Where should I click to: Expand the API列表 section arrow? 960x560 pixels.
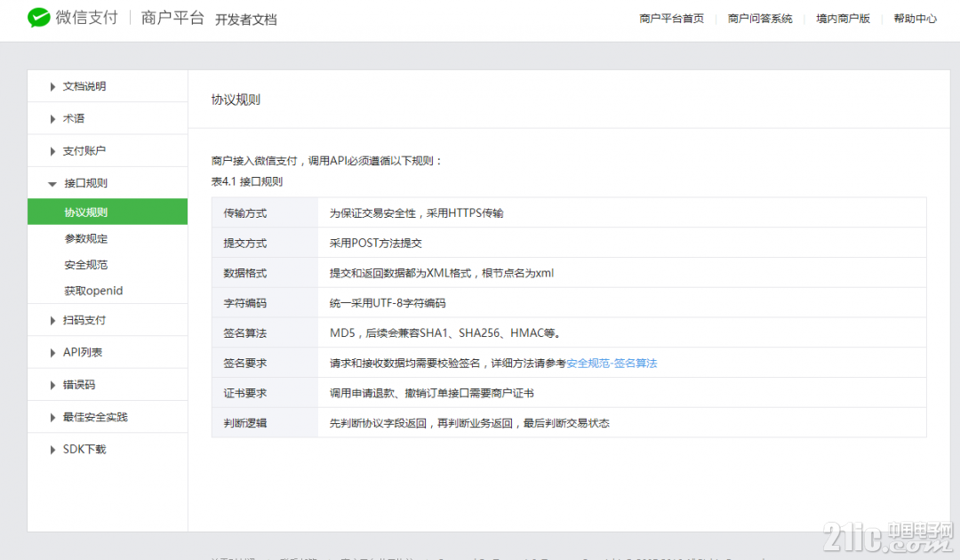[x=52, y=353]
